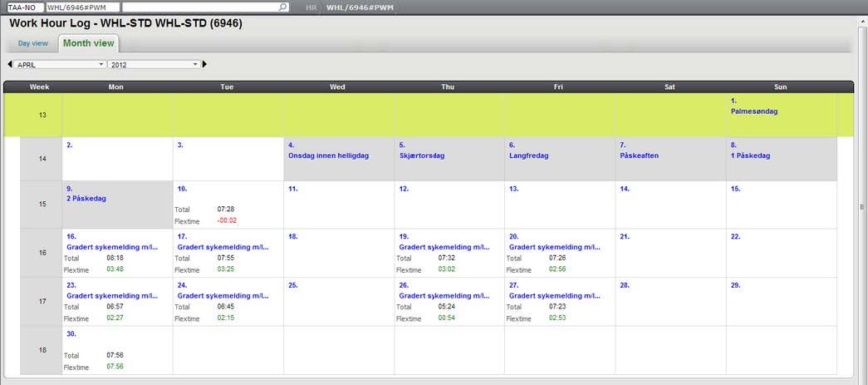868x385 pixels.
Task: Click HR in the breadcrumb
Action: [x=311, y=7]
